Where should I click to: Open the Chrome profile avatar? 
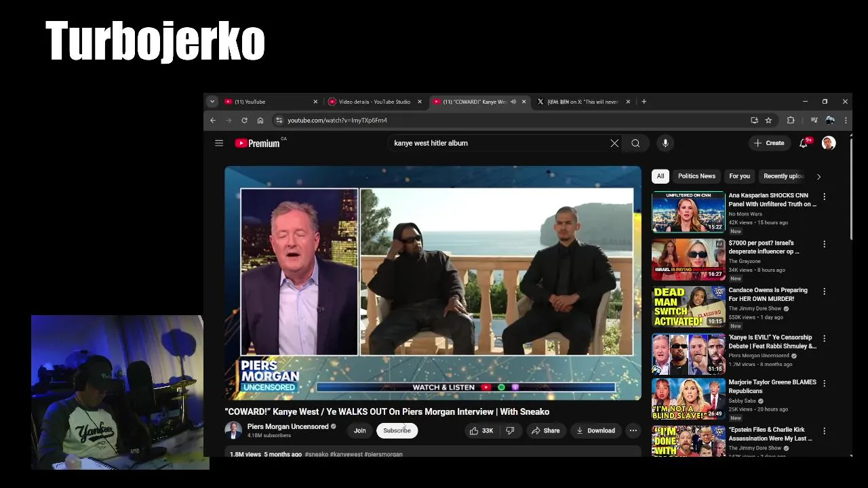(x=830, y=120)
